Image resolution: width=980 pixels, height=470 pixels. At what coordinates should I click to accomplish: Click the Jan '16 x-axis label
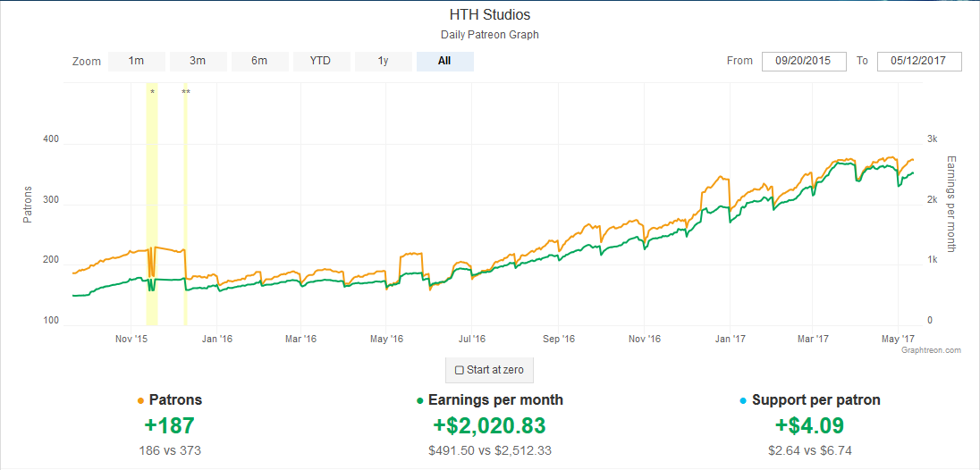point(217,339)
